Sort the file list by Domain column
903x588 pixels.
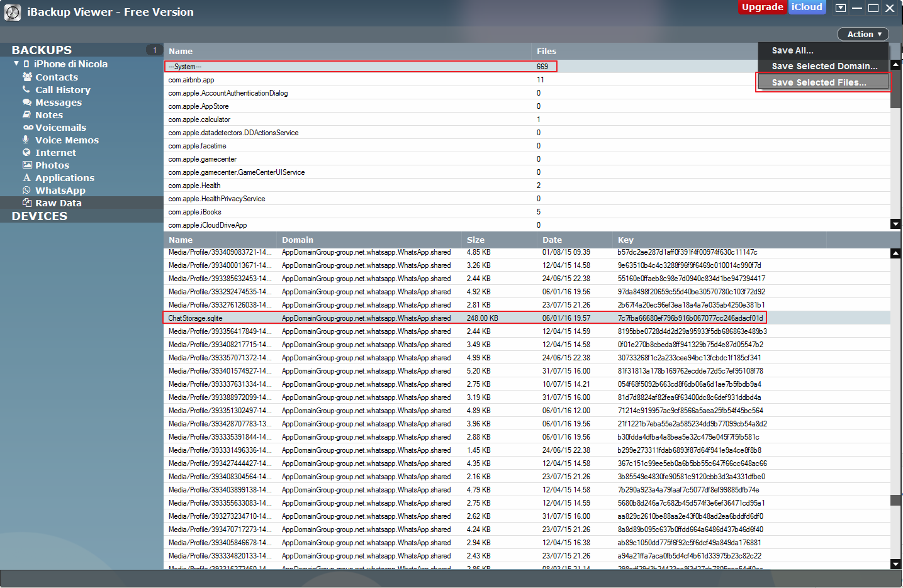pyautogui.click(x=369, y=240)
